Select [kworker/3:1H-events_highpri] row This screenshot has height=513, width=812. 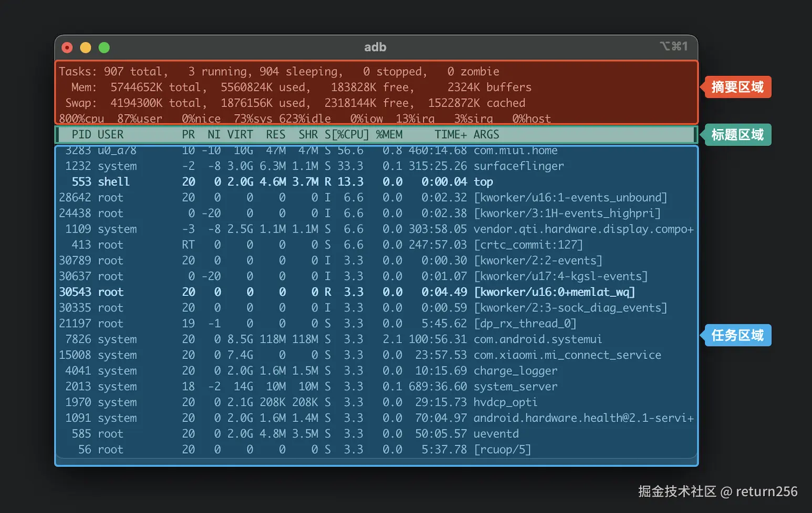(x=377, y=213)
